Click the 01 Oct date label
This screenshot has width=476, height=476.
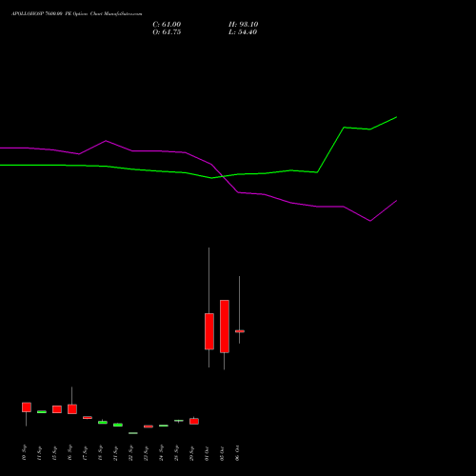pos(207,453)
